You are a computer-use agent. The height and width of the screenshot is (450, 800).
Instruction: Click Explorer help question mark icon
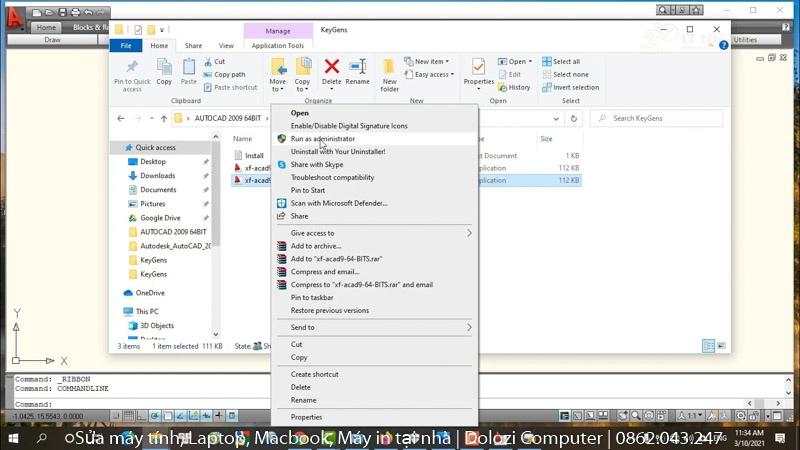pos(723,45)
